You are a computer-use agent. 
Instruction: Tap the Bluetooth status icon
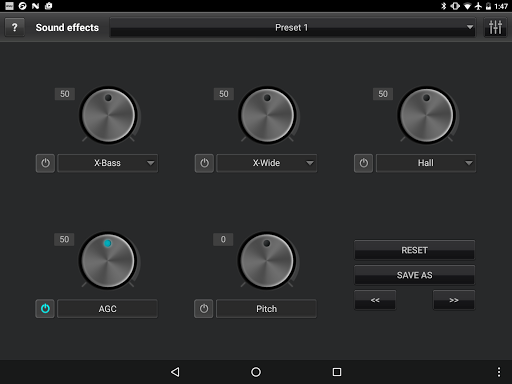click(x=444, y=6)
